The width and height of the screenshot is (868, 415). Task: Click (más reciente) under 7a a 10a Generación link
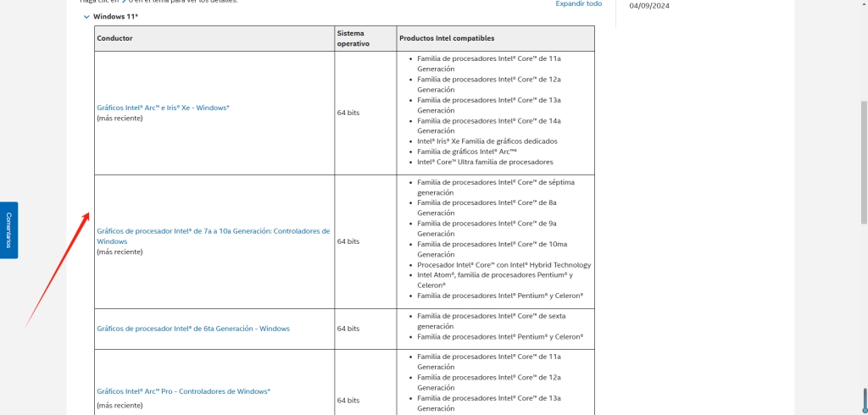point(120,252)
